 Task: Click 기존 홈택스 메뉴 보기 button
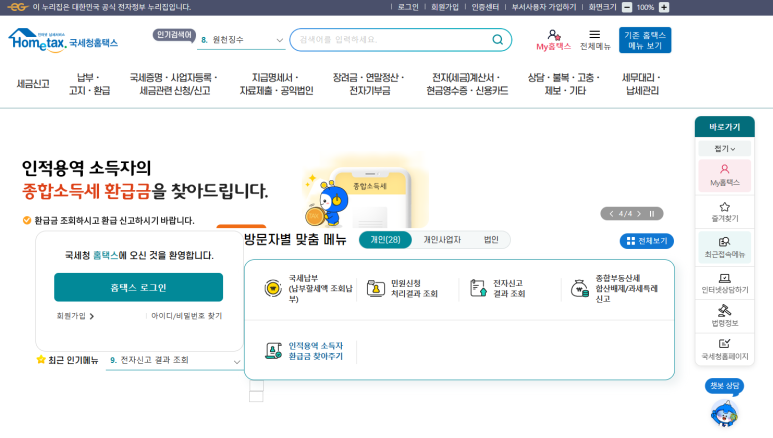[645, 40]
